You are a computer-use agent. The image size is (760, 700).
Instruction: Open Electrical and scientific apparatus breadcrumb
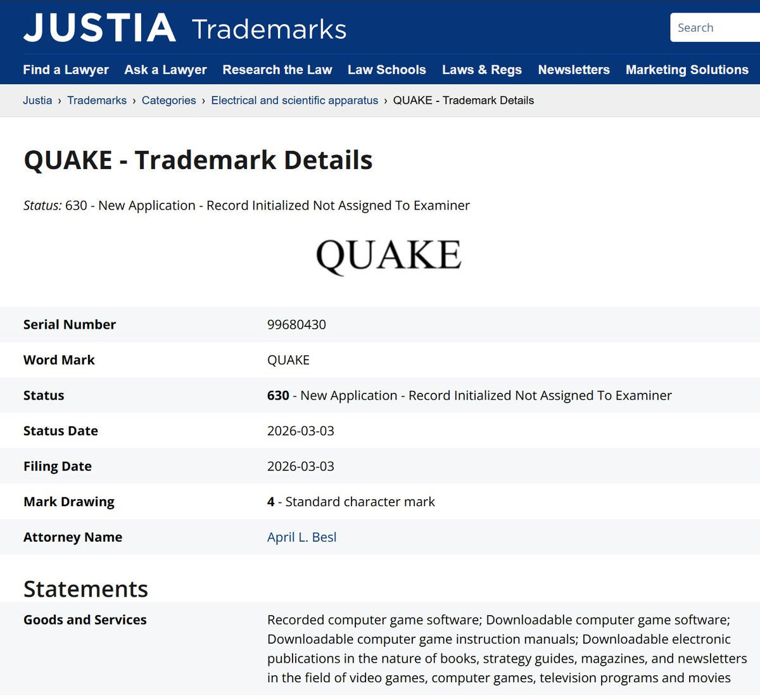coord(294,100)
